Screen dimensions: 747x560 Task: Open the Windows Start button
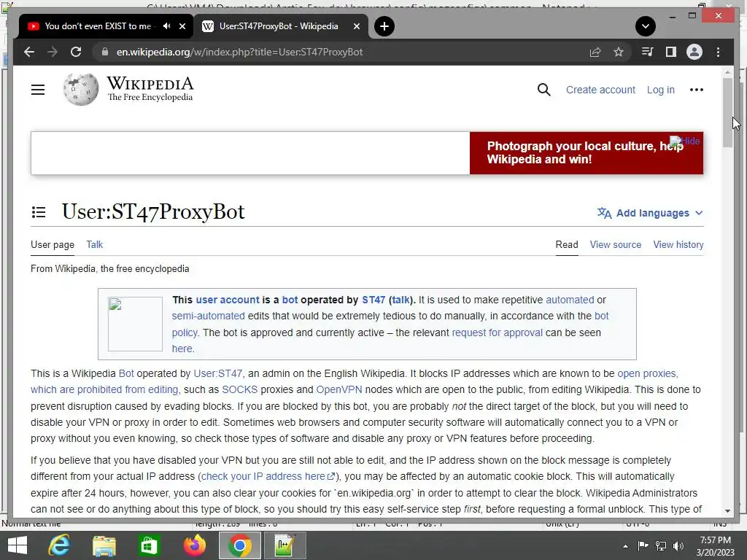click(18, 545)
